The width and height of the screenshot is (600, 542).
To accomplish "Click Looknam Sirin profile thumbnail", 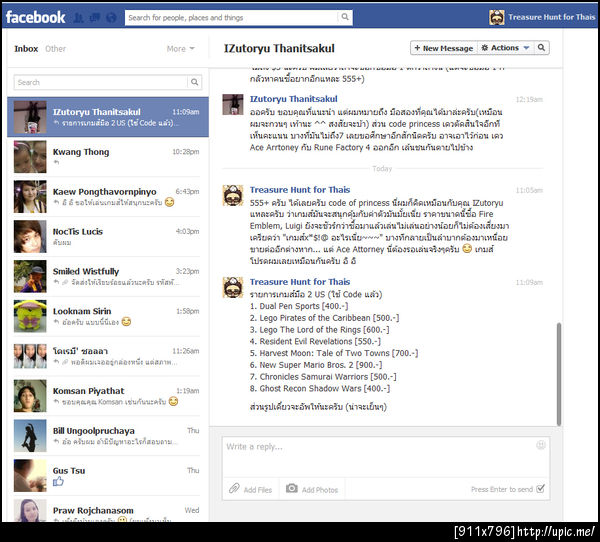I will [30, 316].
